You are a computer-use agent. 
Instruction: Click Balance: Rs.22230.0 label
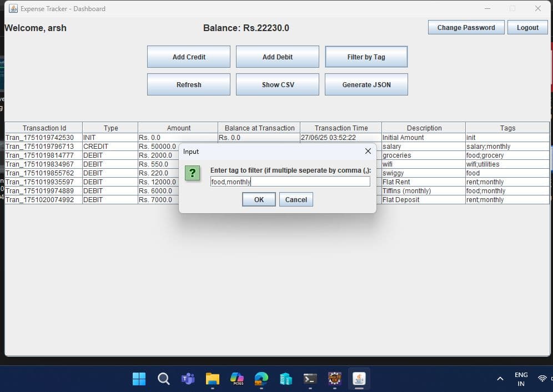coord(246,28)
